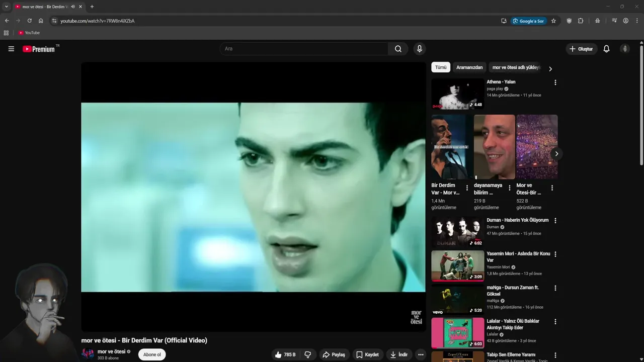This screenshot has width=644, height=362.
Task: Start voice search with microphone icon
Action: (x=419, y=49)
